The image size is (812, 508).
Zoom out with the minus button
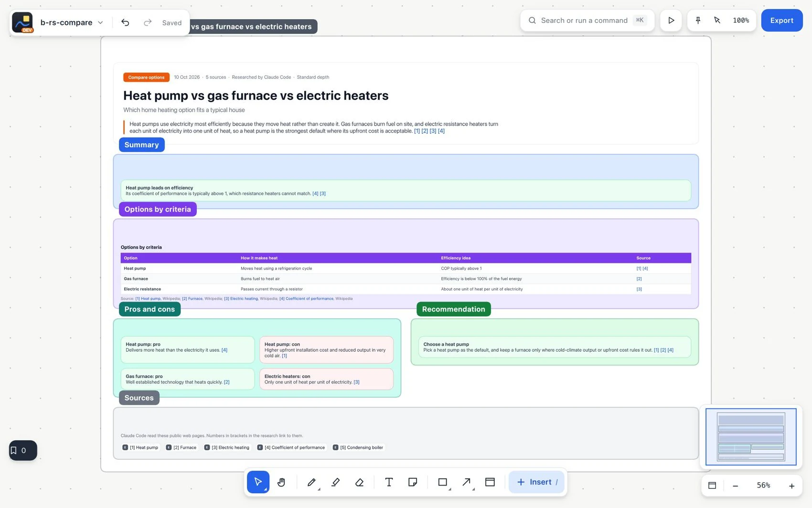(x=736, y=486)
